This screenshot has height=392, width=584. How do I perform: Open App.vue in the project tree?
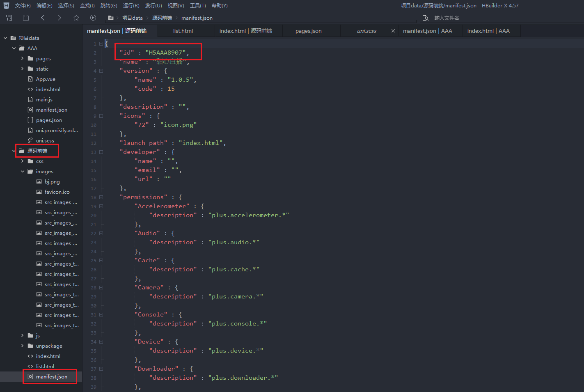click(46, 79)
